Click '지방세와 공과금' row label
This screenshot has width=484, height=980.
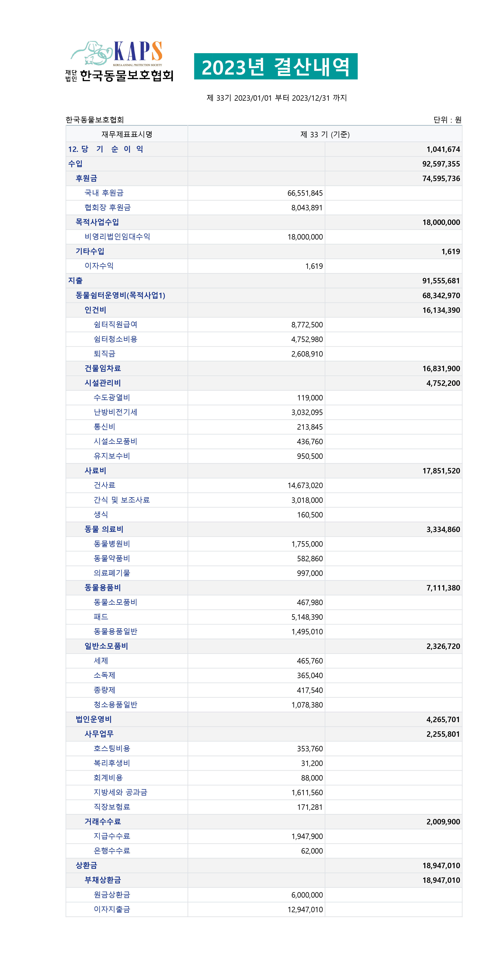tap(120, 792)
